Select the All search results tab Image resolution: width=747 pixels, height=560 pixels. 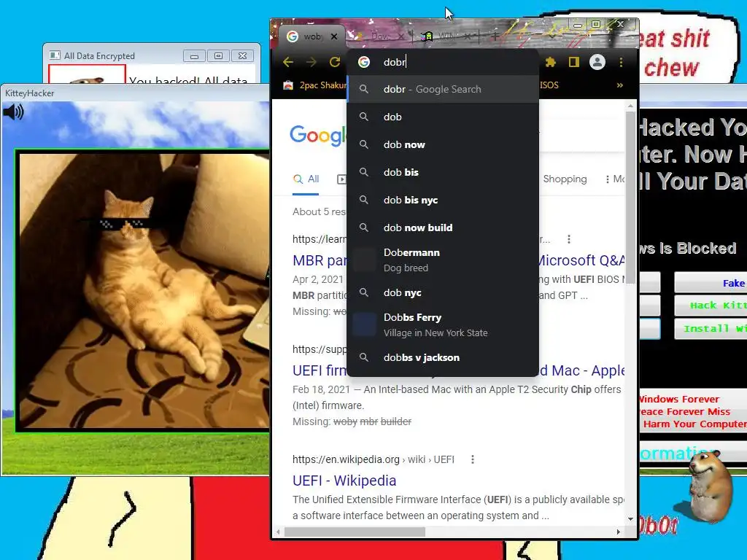pyautogui.click(x=306, y=179)
